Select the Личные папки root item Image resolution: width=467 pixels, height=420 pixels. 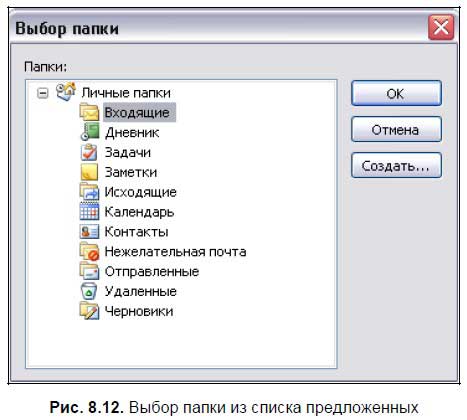point(126,93)
